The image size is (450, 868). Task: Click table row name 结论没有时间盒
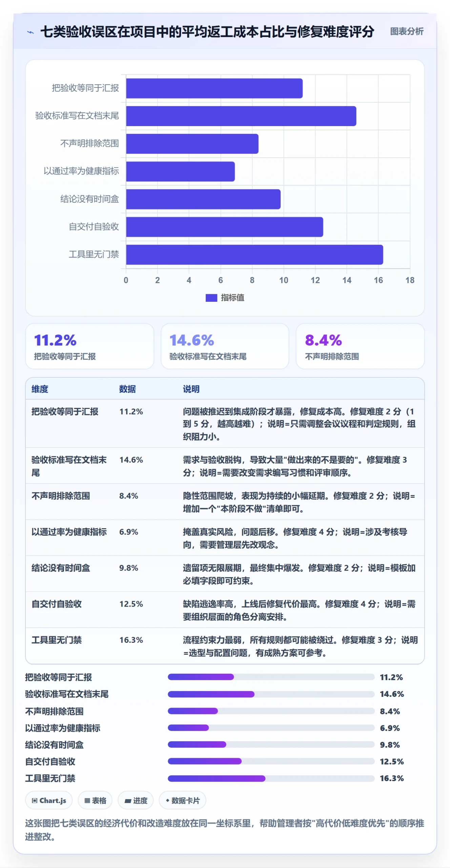61,568
